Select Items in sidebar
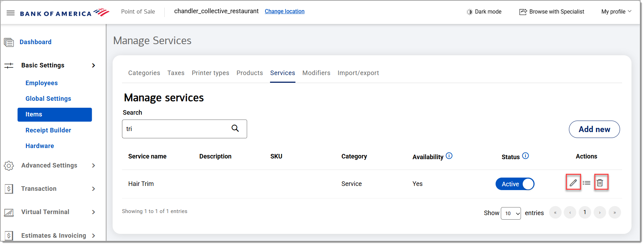 pos(55,115)
